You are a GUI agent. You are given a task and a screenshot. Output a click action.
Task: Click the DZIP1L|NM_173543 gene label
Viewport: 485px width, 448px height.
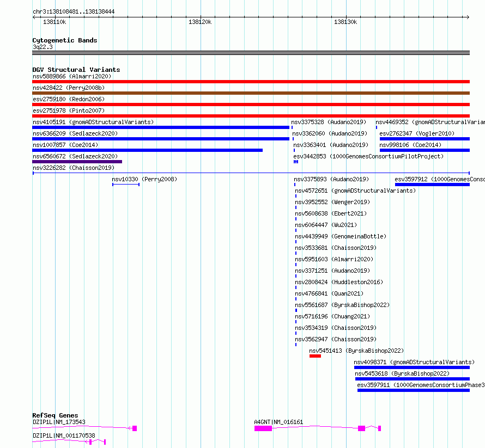(59, 422)
